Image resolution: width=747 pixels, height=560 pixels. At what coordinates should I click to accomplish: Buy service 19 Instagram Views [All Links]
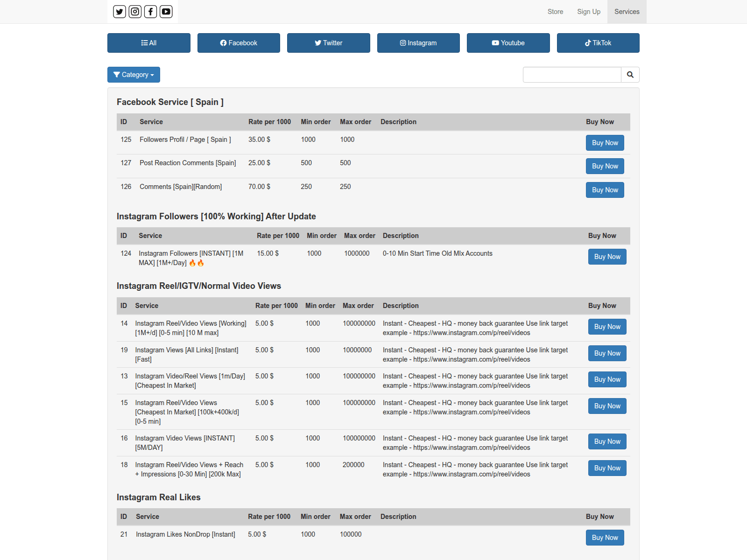(x=607, y=353)
